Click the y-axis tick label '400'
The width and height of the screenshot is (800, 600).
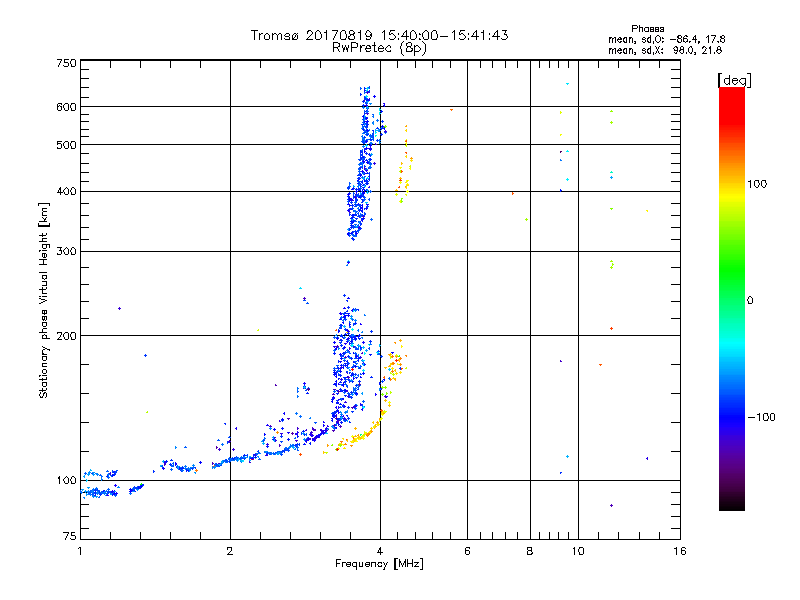point(66,191)
